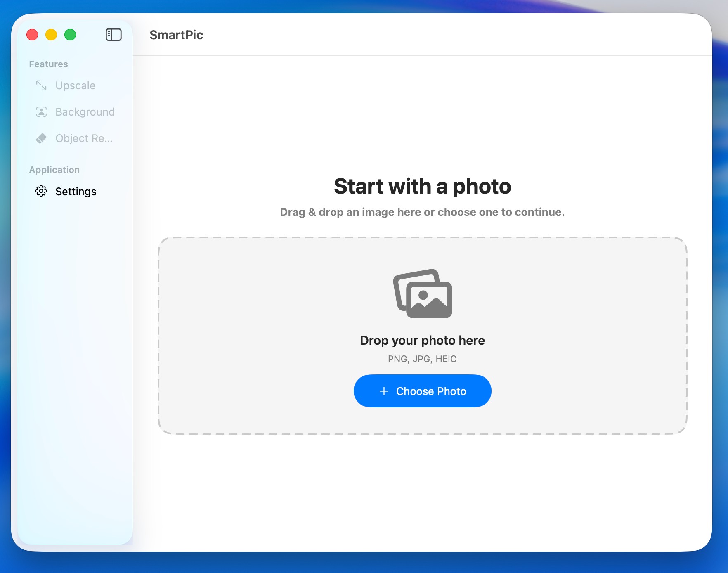Click the Settings gear icon
728x573 pixels.
coord(41,191)
